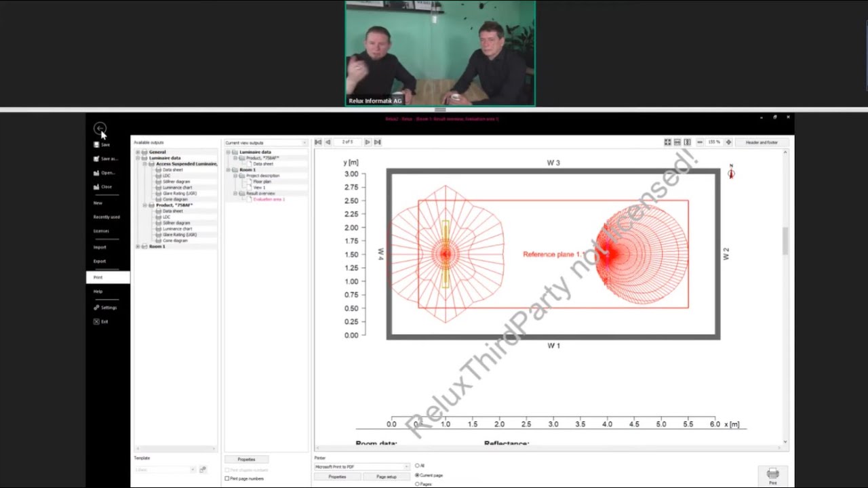This screenshot has width=868, height=488.
Task: Click the Open project icon
Action: (96, 173)
